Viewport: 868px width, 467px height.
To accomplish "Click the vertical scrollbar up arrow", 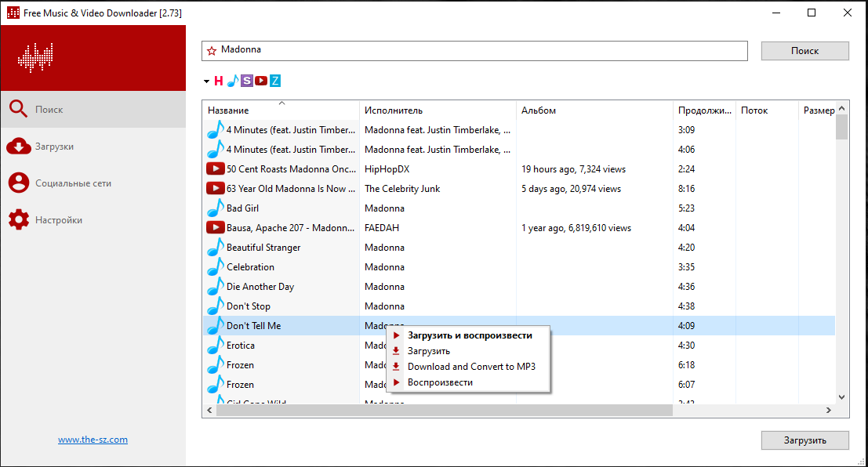I will click(841, 108).
